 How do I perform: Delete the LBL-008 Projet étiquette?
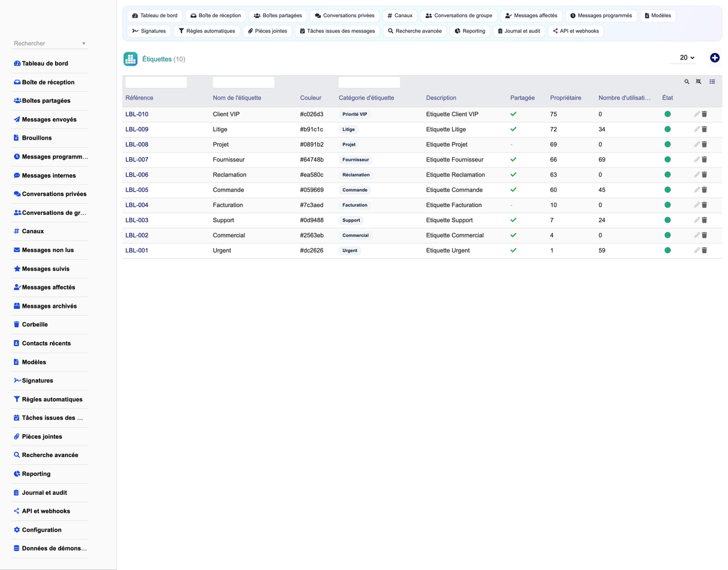click(704, 144)
